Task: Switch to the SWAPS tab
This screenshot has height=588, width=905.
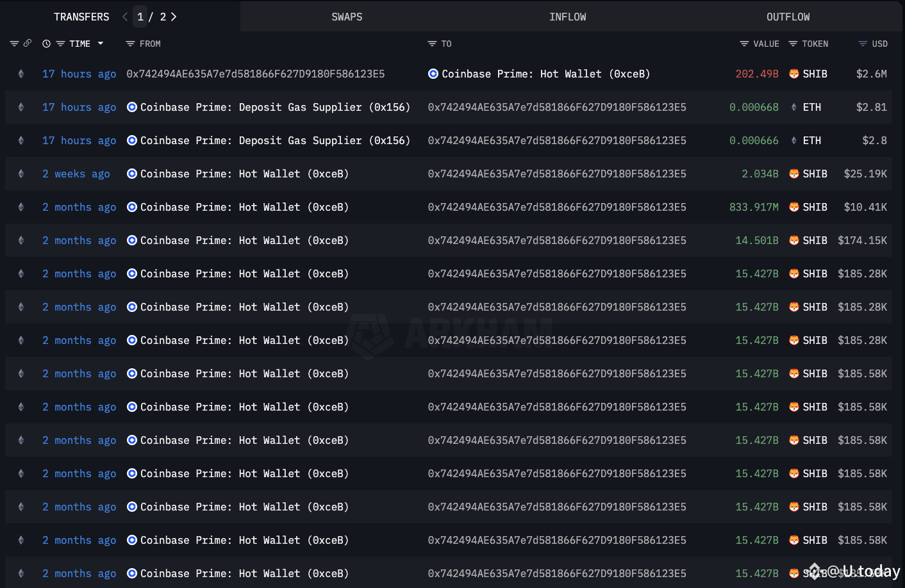Action: (x=347, y=17)
